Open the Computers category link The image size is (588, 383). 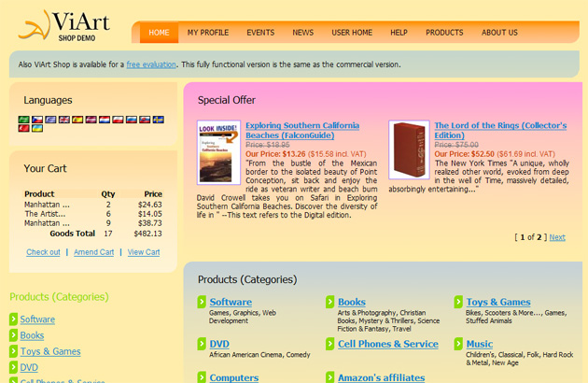(x=234, y=377)
